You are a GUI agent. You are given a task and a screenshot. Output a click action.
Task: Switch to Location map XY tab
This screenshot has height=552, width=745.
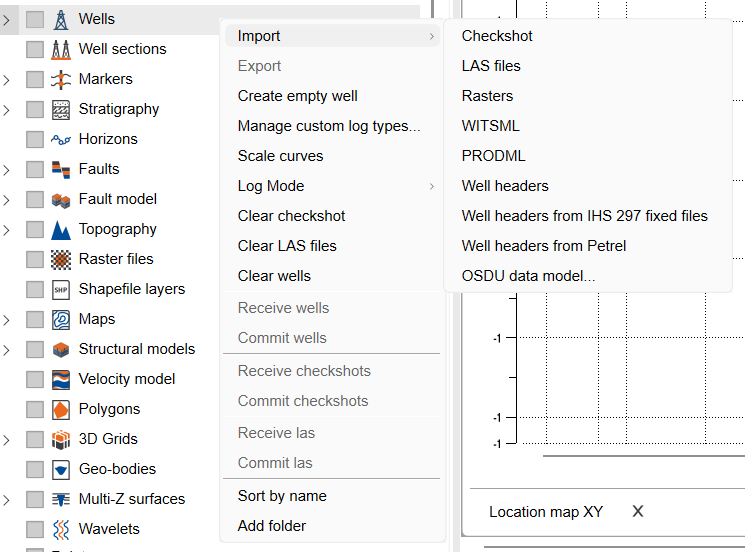[546, 512]
